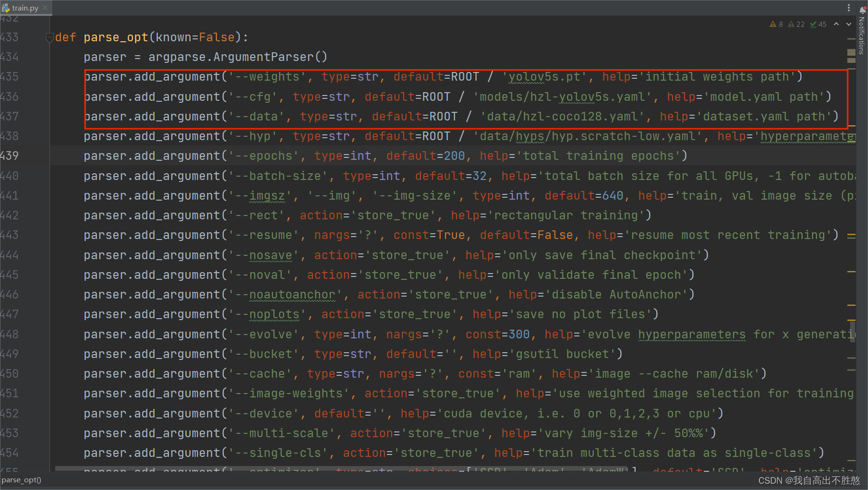Click the 45 typos indicator
868x490 pixels.
click(818, 24)
